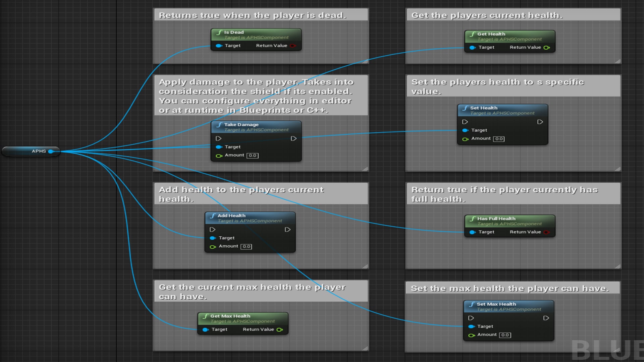644x362 pixels.
Task: Click the Amount input field on Take Damage
Action: [x=252, y=155]
